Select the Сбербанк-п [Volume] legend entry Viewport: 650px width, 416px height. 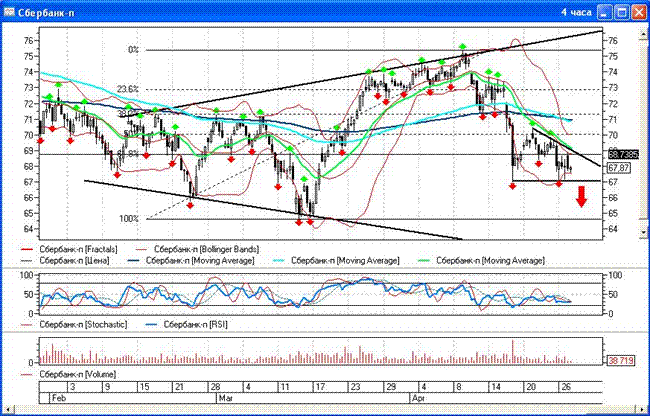[68, 374]
